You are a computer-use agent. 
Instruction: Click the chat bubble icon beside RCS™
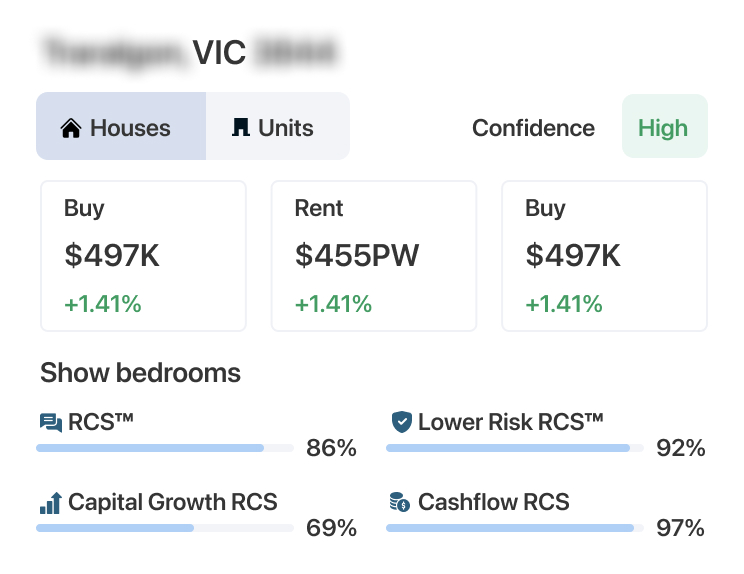tap(50, 423)
